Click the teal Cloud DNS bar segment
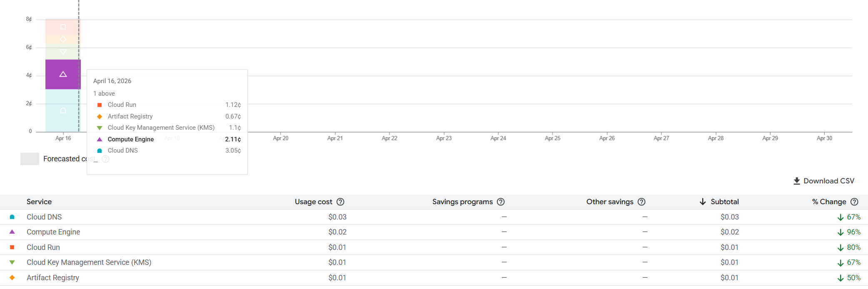Viewport: 868px width, 289px height. [62, 111]
